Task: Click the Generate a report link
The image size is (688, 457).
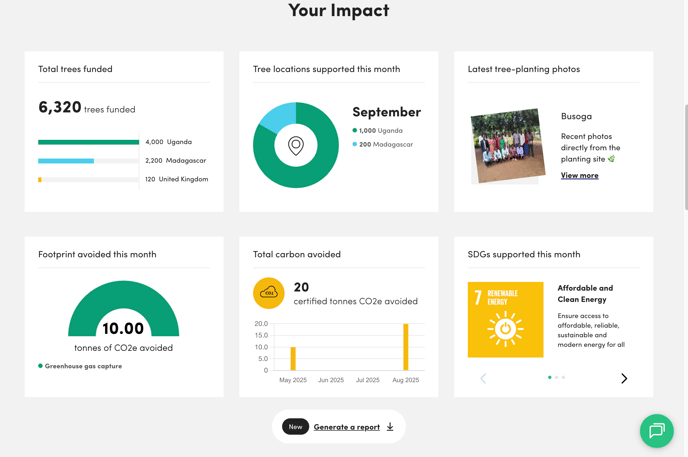Action: 346,427
